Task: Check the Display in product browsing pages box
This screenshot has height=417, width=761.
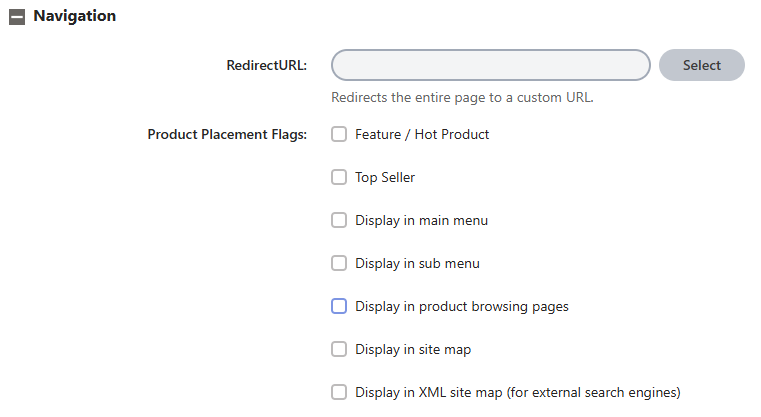Action: (x=339, y=306)
